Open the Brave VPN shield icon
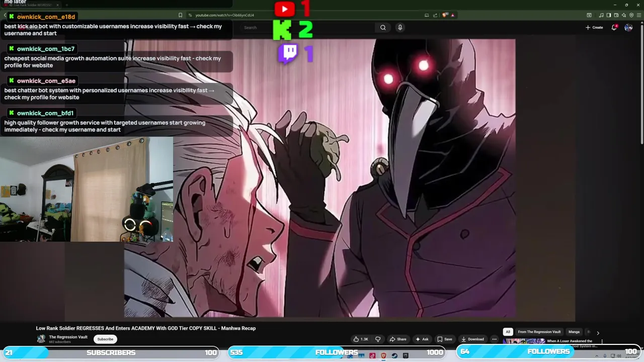 [x=631, y=15]
